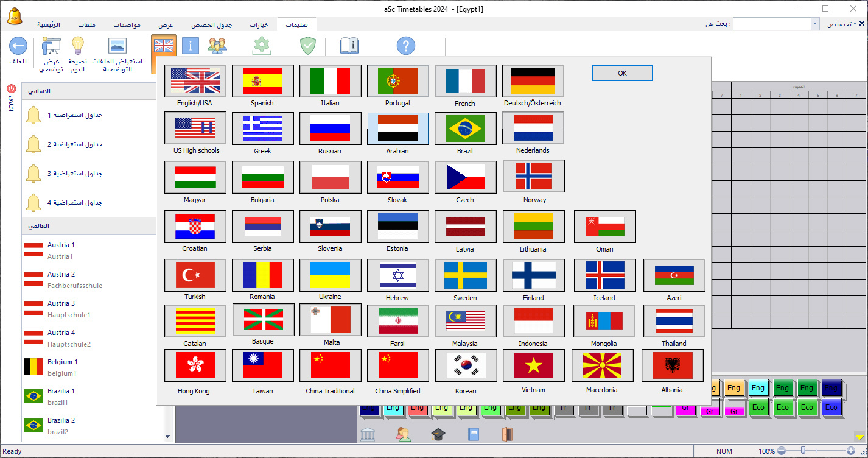Choose the Croatian flag
868x458 pixels.
195,227
